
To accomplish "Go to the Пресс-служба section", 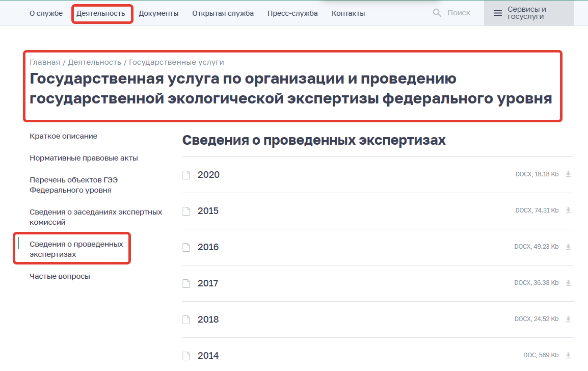I will [292, 13].
